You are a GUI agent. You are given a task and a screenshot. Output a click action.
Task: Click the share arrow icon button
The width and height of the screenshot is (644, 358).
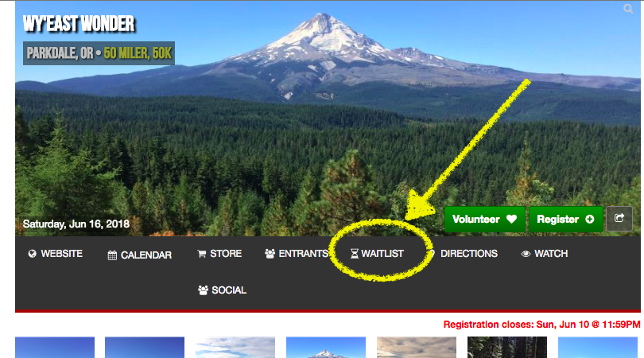pyautogui.click(x=619, y=219)
